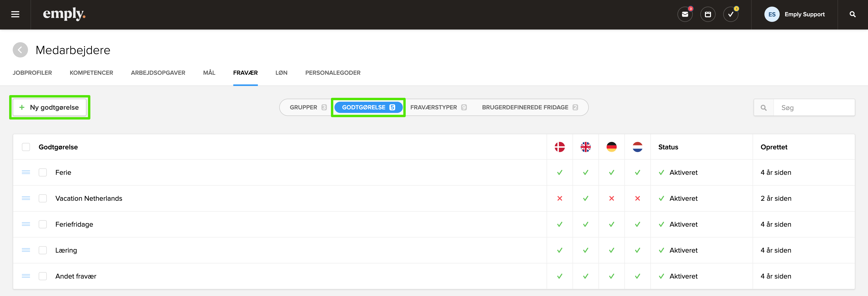The height and width of the screenshot is (296, 868).
Task: Open the hamburger navigation menu
Action: tap(15, 15)
